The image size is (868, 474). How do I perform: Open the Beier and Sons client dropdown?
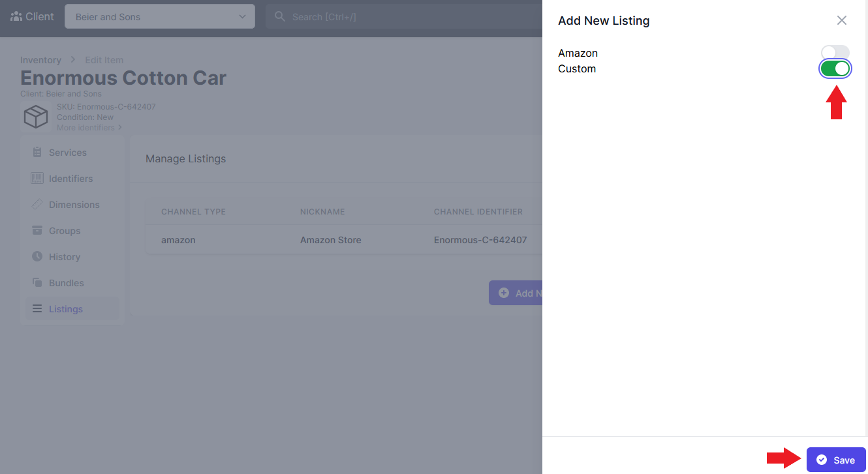click(x=160, y=17)
